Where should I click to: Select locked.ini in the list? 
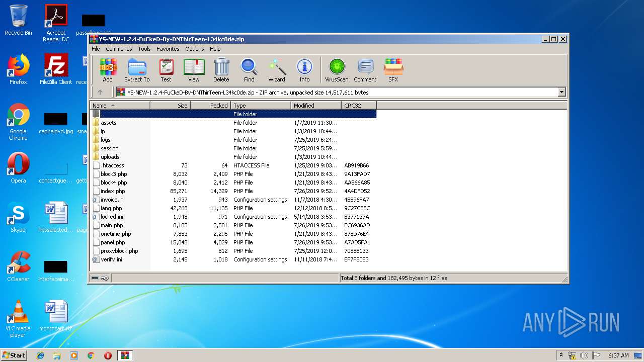coord(233,217)
